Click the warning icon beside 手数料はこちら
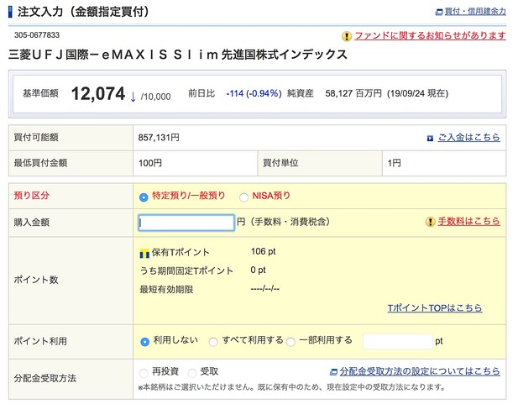 (430, 222)
